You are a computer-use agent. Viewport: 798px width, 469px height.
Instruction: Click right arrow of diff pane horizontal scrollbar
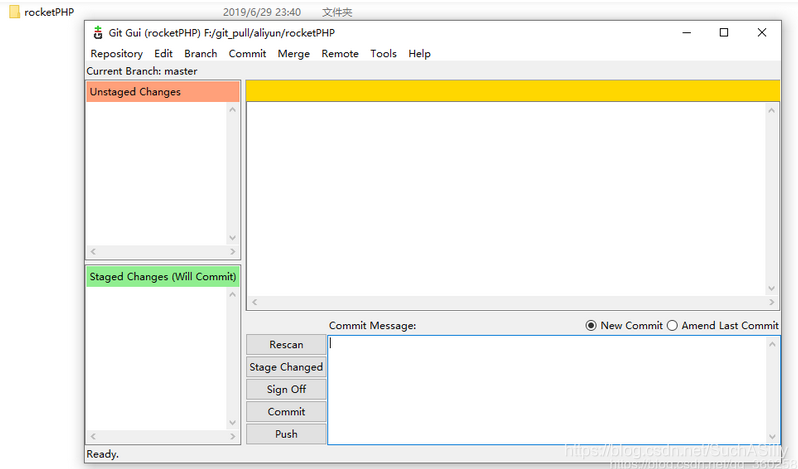(772, 302)
